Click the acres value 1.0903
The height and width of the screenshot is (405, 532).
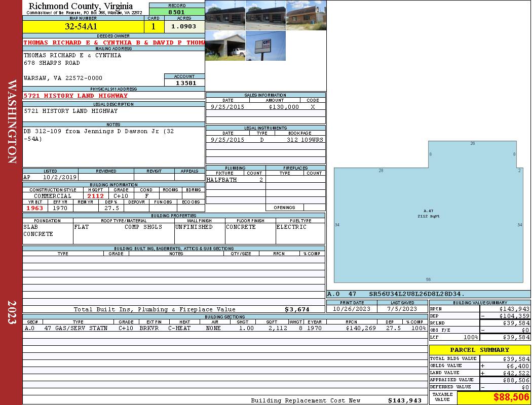(x=184, y=27)
